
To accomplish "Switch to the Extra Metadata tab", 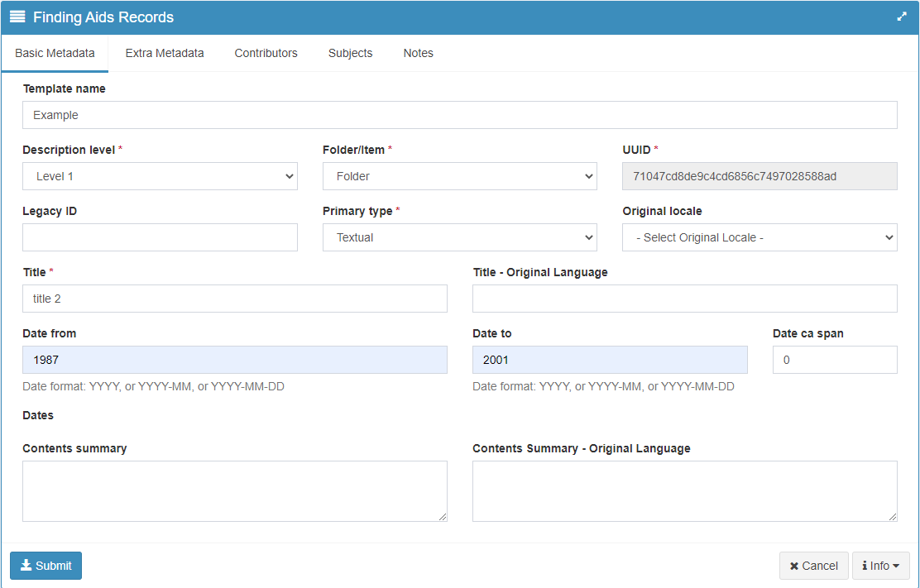I will (165, 53).
